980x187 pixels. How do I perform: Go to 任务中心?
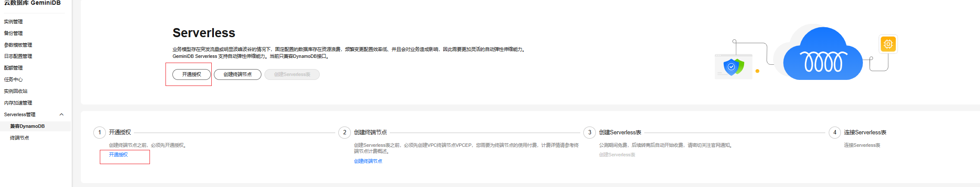[x=13, y=79]
